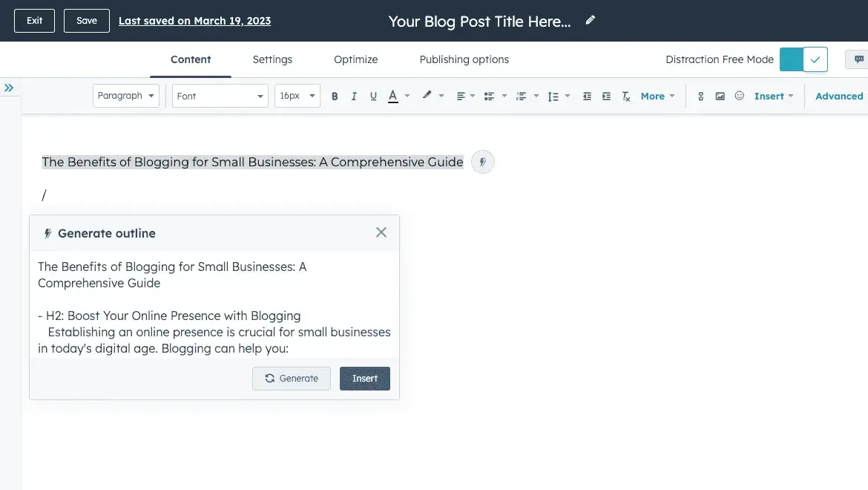Viewport: 868px width, 490px height.
Task: Insert a link using the link icon
Action: 700,97
